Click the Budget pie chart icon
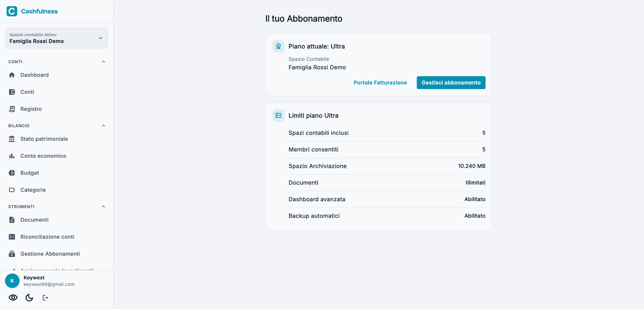Viewport: 644px width, 309px height. (12, 173)
